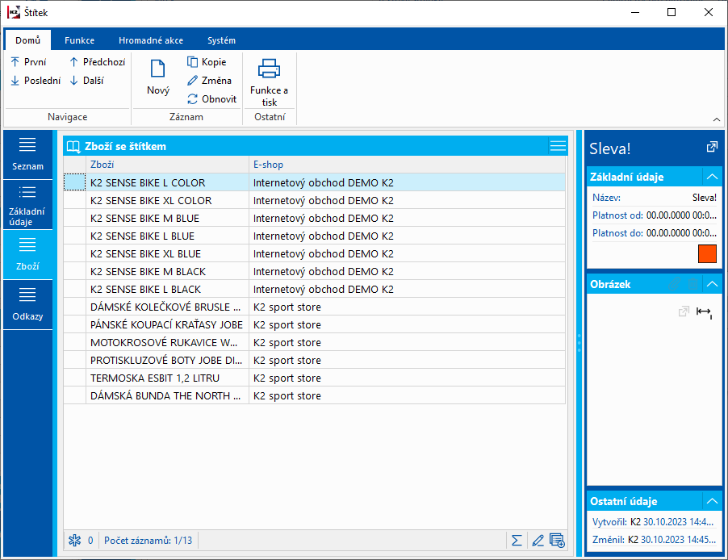Image resolution: width=728 pixels, height=560 pixels.
Task: Click the snowflake filter icon in status bar
Action: point(74,540)
